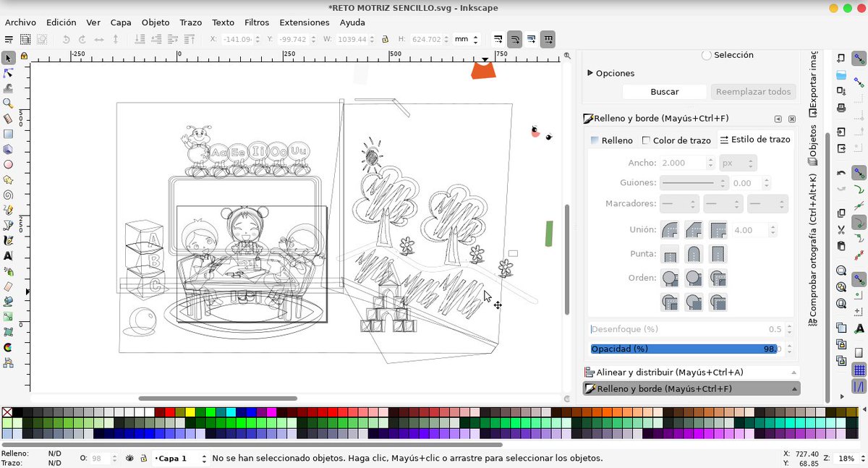Flip selection horizontally icon
Viewport: 868px width, 468px height.
99,39
